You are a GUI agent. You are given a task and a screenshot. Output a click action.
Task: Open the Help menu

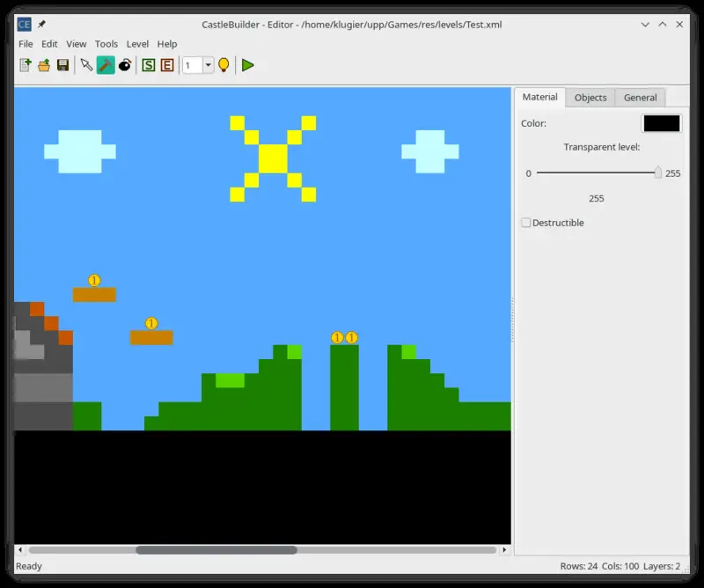(167, 43)
